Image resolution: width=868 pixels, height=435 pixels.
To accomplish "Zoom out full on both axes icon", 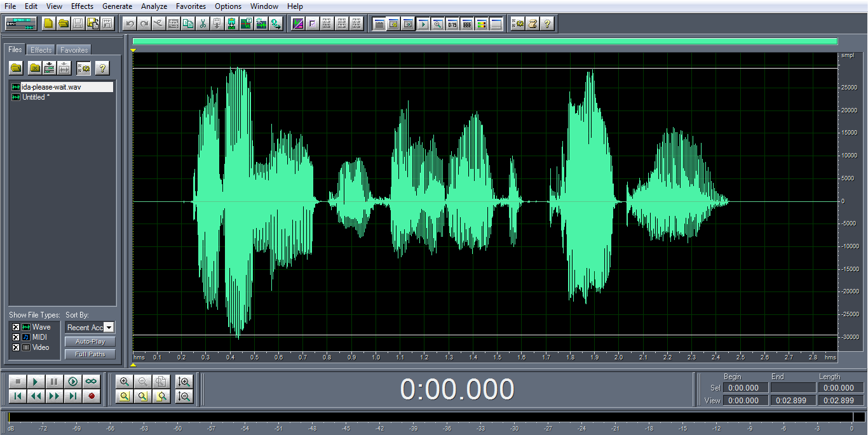I will (x=161, y=382).
